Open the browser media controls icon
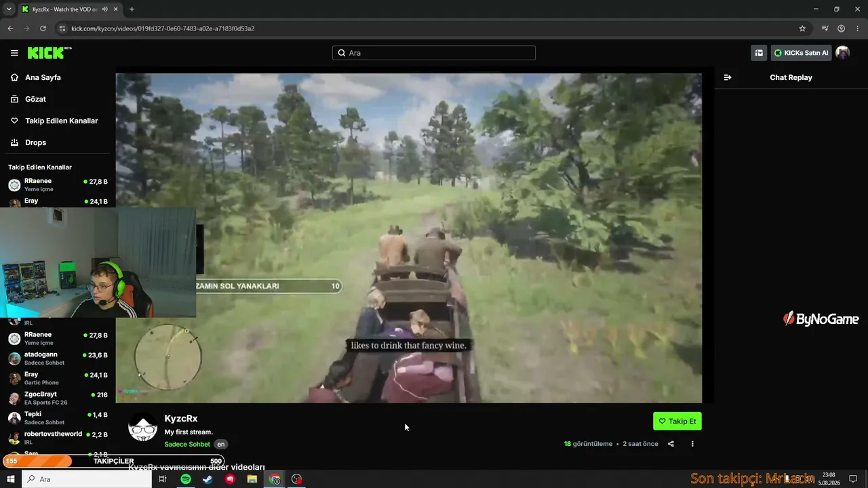The width and height of the screenshot is (868, 488). coord(825,28)
